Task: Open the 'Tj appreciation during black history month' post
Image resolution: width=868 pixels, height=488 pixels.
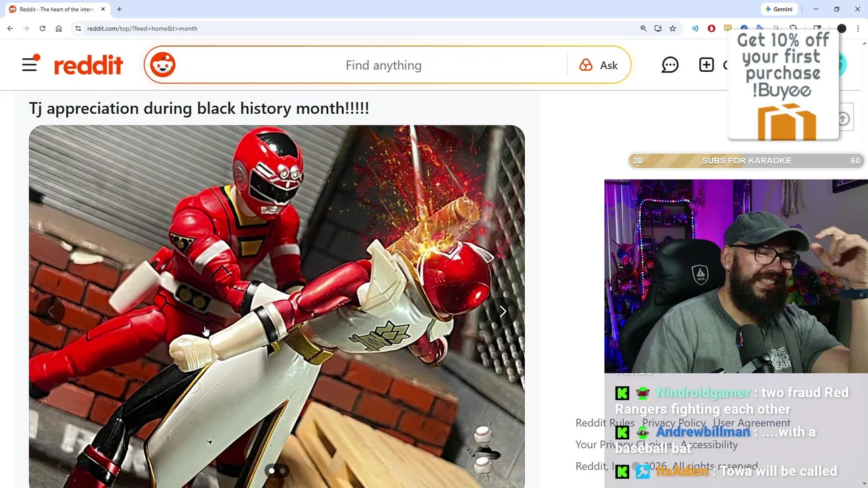Action: click(x=199, y=108)
